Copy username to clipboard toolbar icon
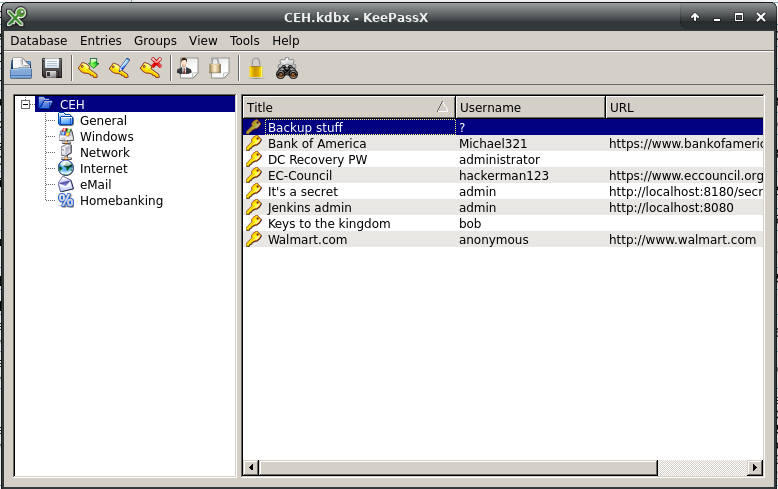 coord(187,68)
